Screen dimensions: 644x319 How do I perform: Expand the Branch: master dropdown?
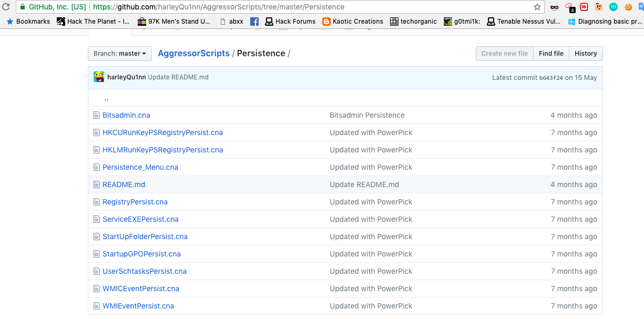click(120, 54)
